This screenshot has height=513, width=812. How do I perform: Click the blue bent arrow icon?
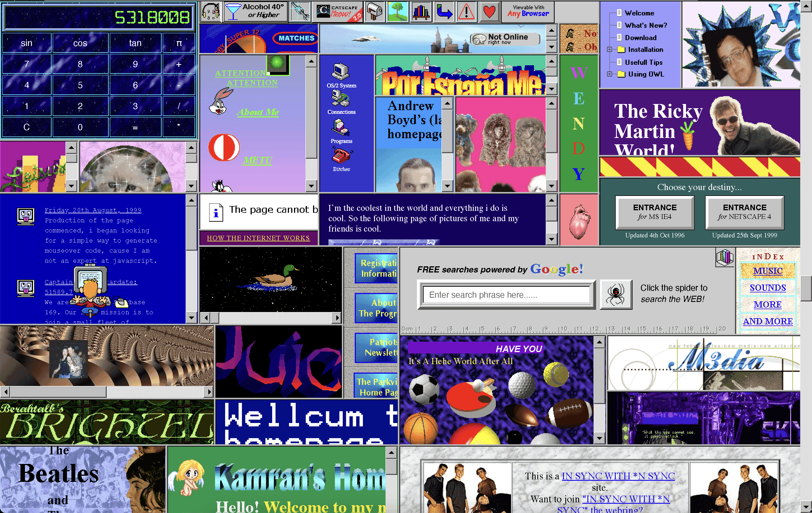coord(444,11)
